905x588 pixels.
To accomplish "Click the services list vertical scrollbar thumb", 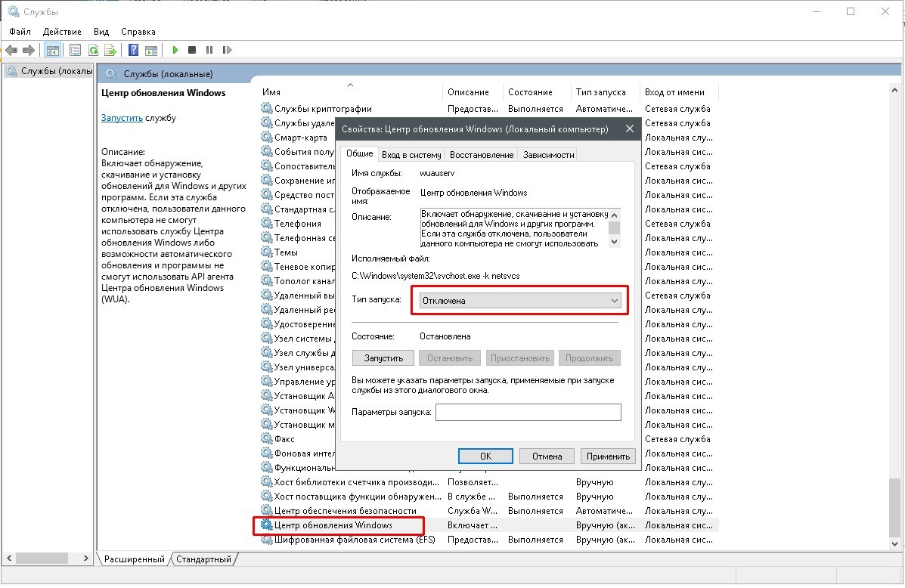I will [894, 507].
